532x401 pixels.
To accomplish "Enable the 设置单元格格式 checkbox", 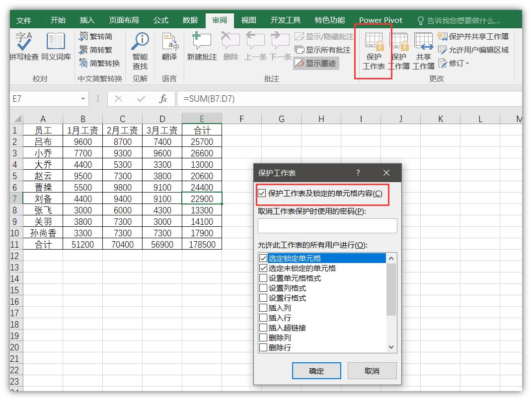I will (263, 277).
